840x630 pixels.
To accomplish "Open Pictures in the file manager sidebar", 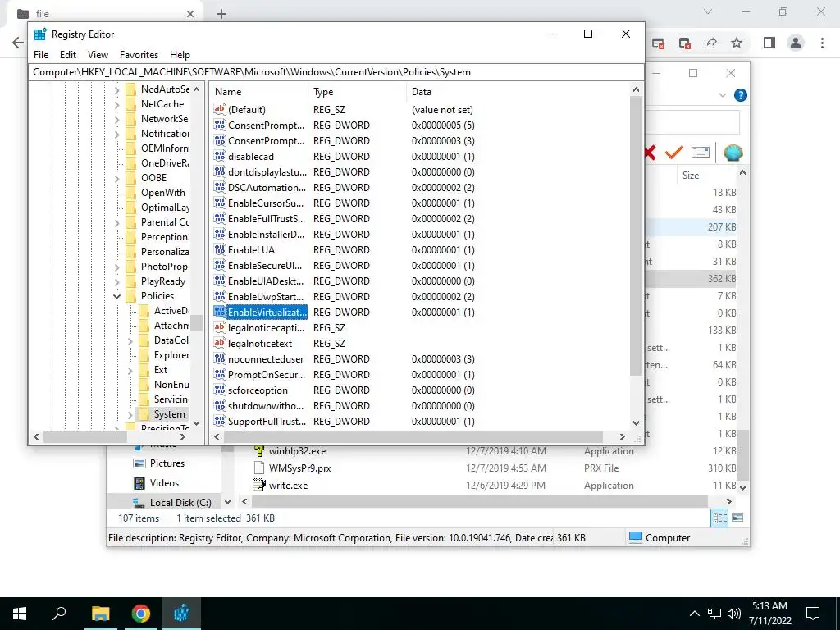I will (167, 463).
